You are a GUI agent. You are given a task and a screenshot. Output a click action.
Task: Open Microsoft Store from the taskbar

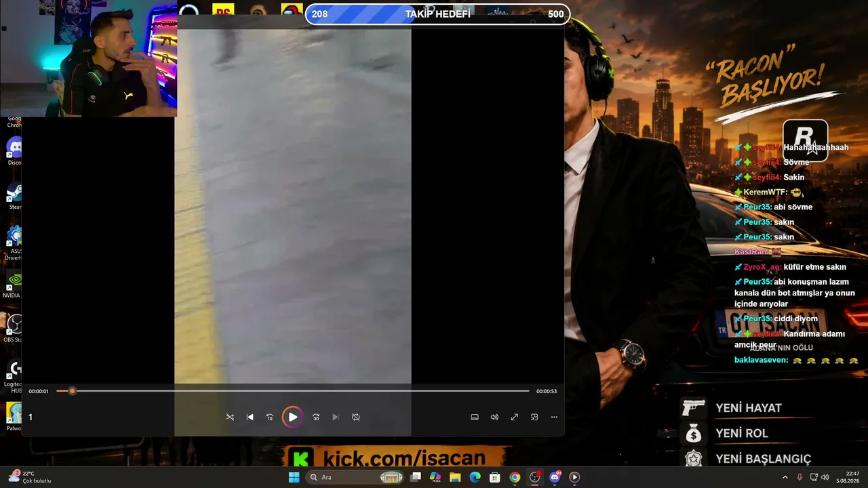495,477
